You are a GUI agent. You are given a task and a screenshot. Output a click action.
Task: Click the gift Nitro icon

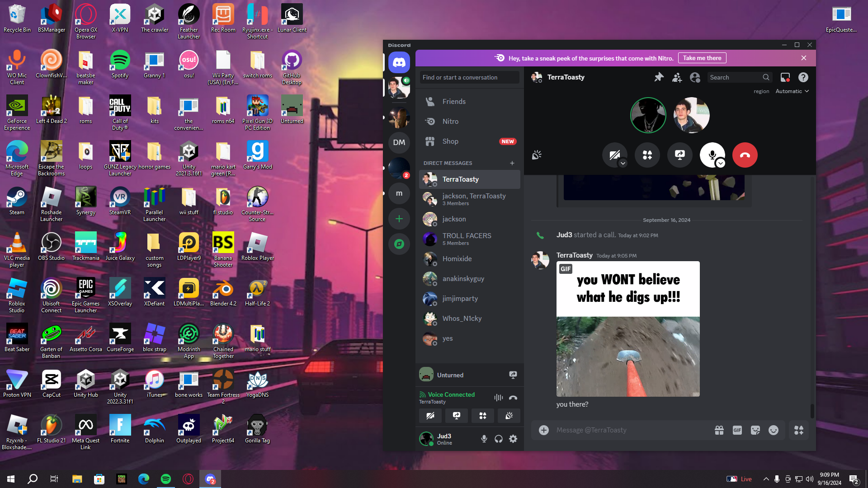[x=719, y=430]
